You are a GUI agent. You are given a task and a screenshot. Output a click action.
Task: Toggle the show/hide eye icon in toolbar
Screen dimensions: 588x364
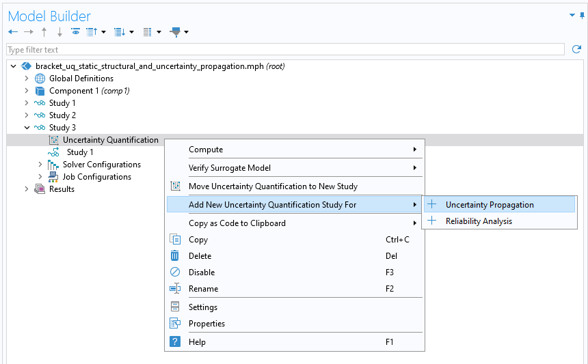[x=75, y=32]
